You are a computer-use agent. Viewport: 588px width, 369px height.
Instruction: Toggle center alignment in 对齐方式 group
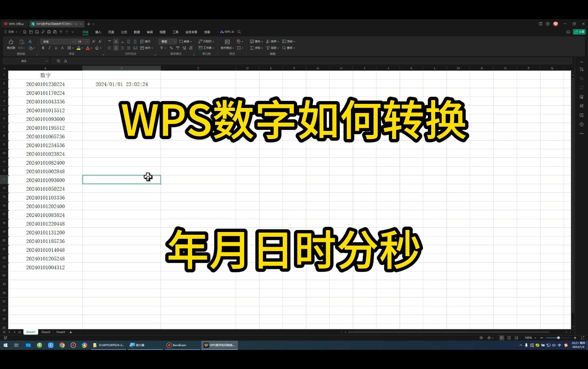[116, 48]
